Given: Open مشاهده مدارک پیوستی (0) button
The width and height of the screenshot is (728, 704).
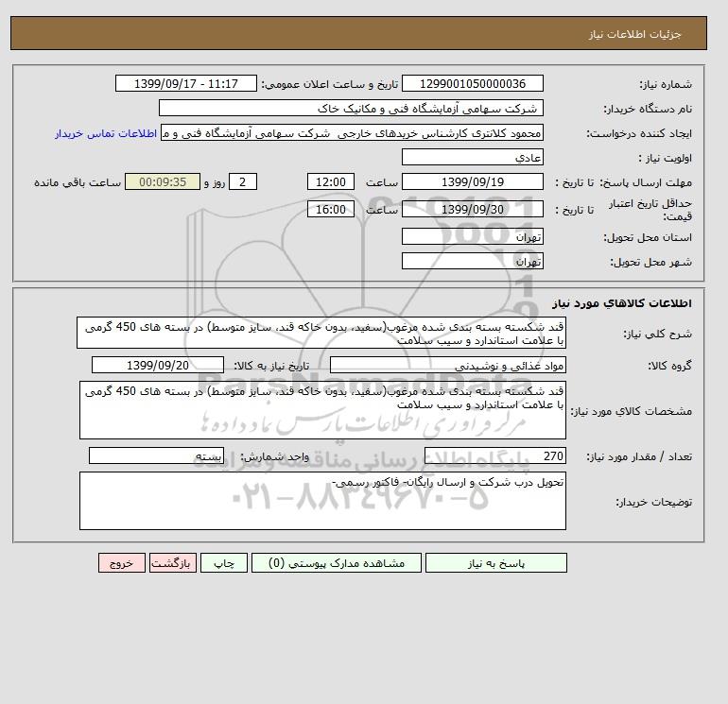Looking at the screenshot, I should tap(337, 563).
